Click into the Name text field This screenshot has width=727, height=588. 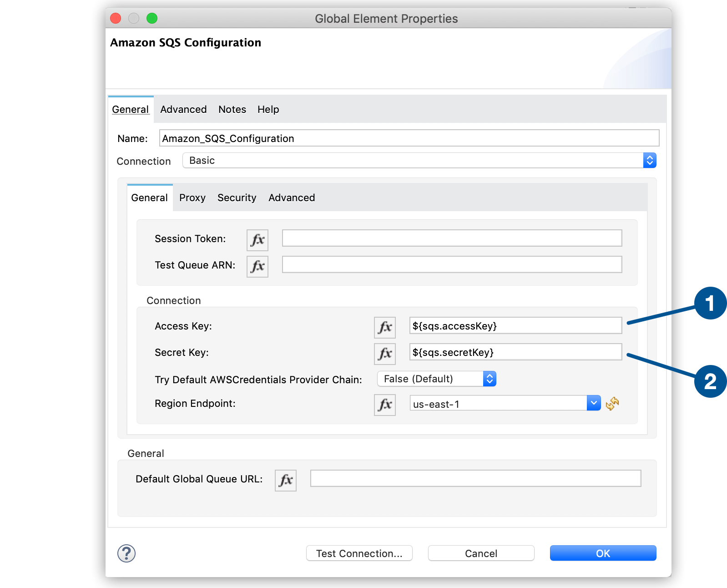(x=409, y=138)
